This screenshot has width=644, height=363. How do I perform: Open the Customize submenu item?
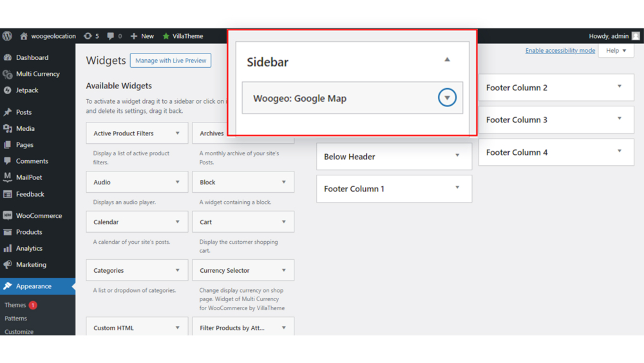click(19, 332)
